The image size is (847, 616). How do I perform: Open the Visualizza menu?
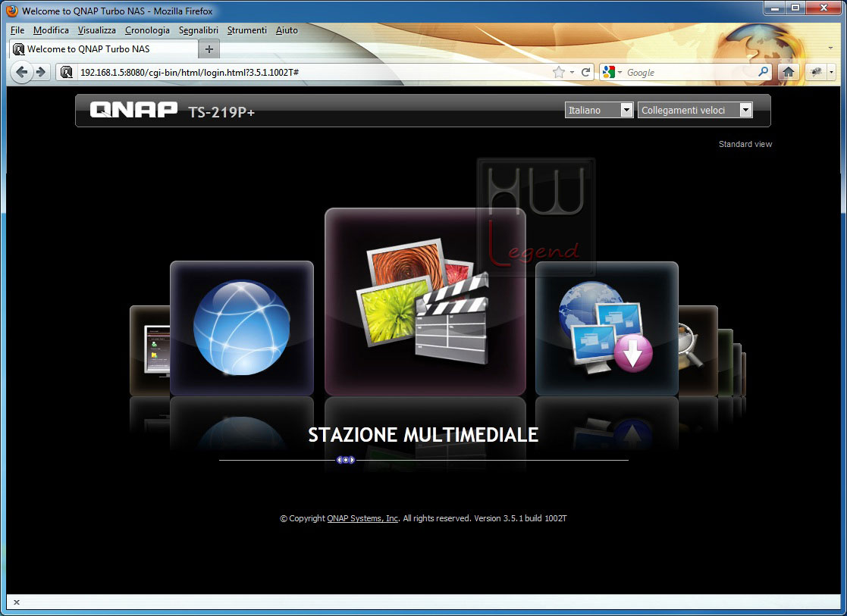pyautogui.click(x=97, y=30)
